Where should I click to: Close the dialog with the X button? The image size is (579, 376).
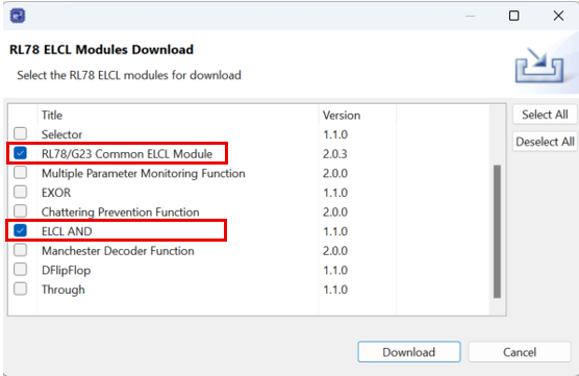[558, 16]
